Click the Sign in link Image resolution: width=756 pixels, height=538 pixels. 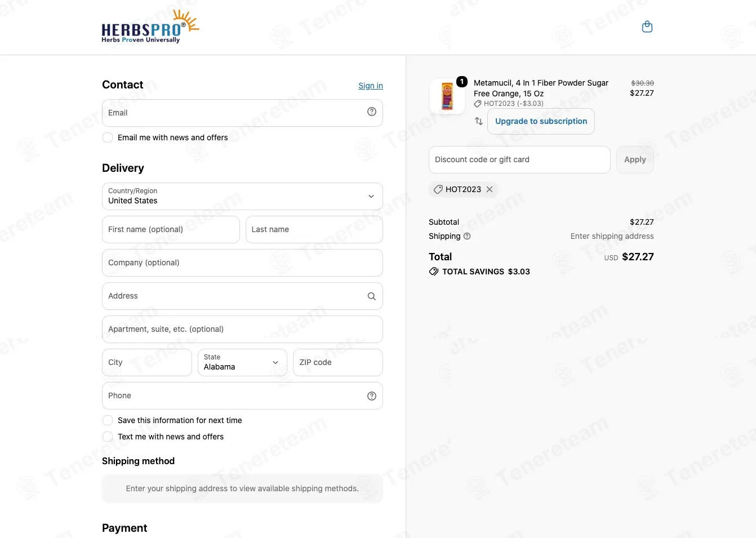point(371,86)
